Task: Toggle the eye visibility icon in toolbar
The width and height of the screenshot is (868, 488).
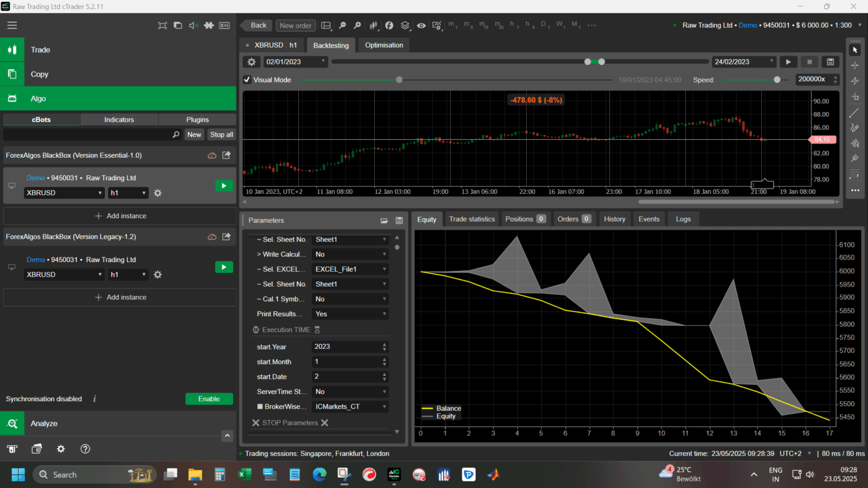Action: (x=421, y=25)
